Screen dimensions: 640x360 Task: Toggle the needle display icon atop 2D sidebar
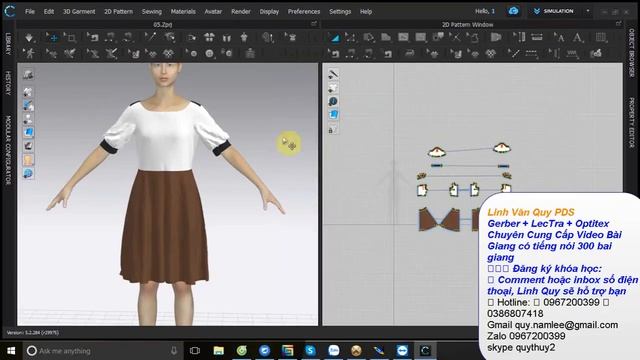pyautogui.click(x=333, y=74)
